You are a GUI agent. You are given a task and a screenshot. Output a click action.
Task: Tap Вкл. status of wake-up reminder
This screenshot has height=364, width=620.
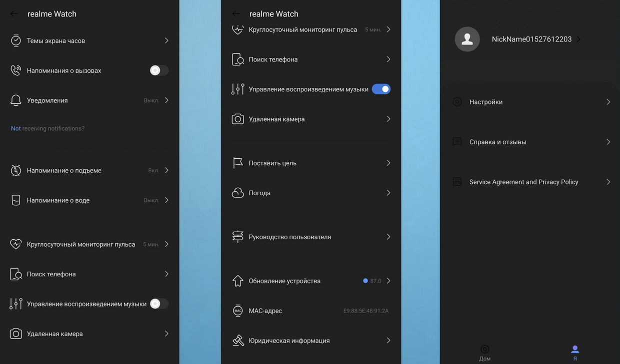[154, 170]
